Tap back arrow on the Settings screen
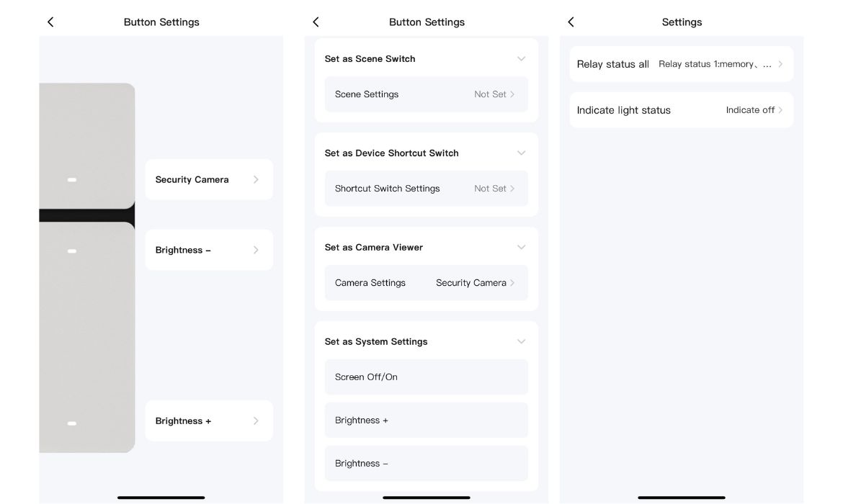Image resolution: width=843 pixels, height=504 pixels. coord(571,22)
